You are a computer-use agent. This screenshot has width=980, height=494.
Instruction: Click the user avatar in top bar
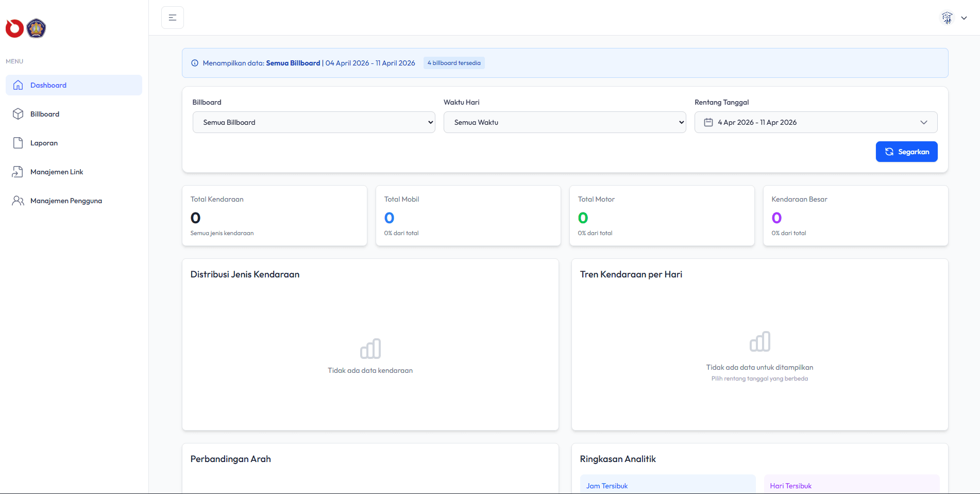(x=947, y=18)
